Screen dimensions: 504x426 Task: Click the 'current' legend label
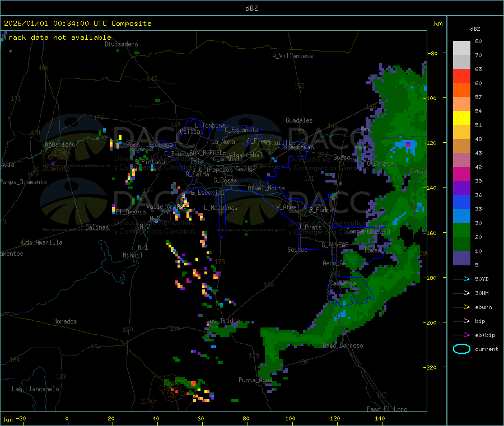point(487,349)
